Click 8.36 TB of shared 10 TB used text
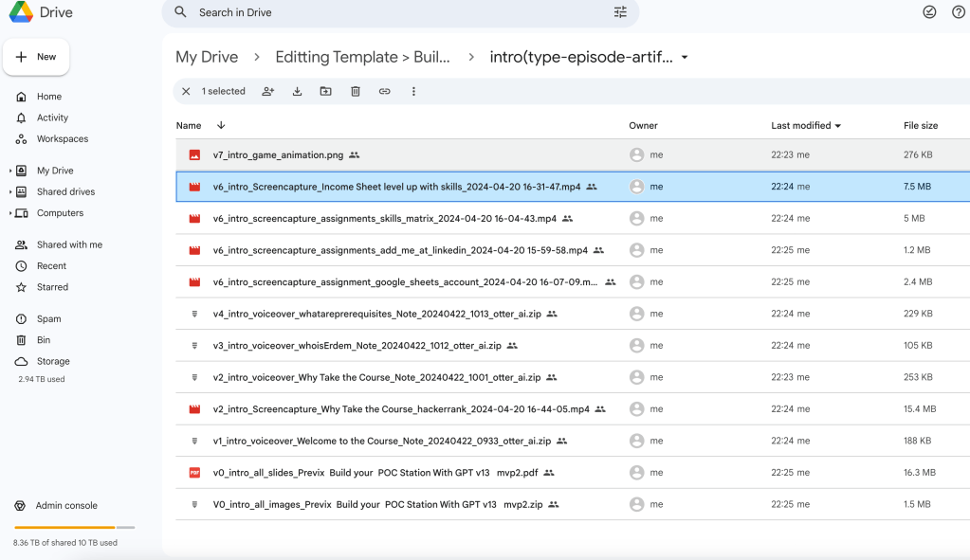The height and width of the screenshot is (560, 970). tap(65, 543)
